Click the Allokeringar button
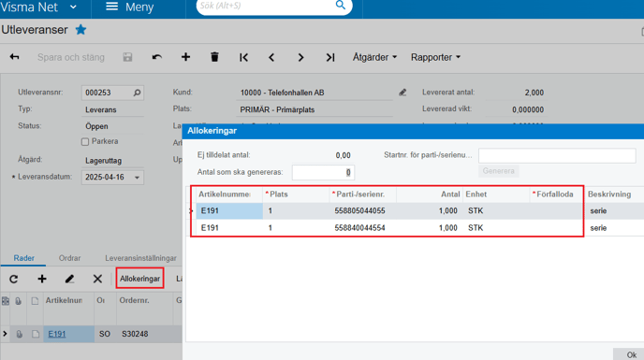 [139, 279]
